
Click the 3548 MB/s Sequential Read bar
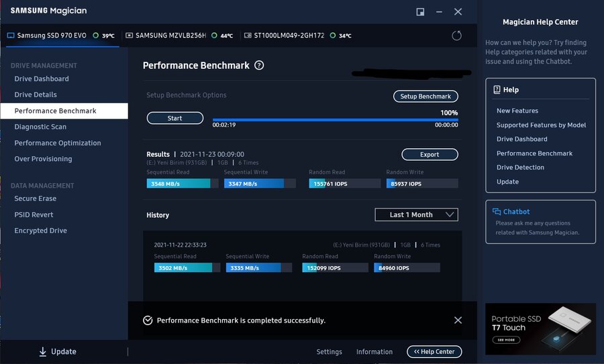click(x=182, y=184)
